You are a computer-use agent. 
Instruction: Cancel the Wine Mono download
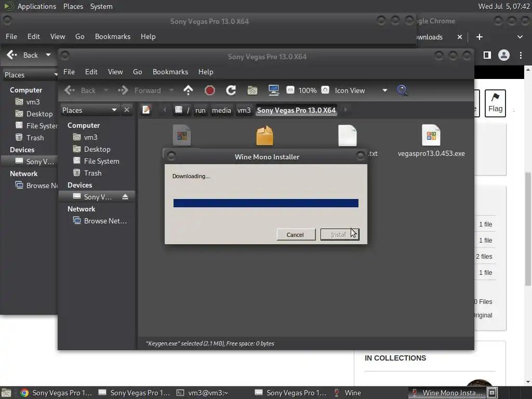296,234
